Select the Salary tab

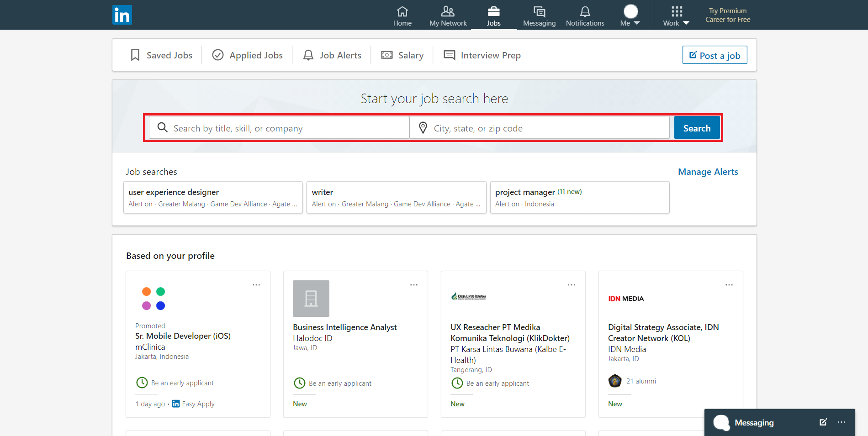tap(402, 55)
